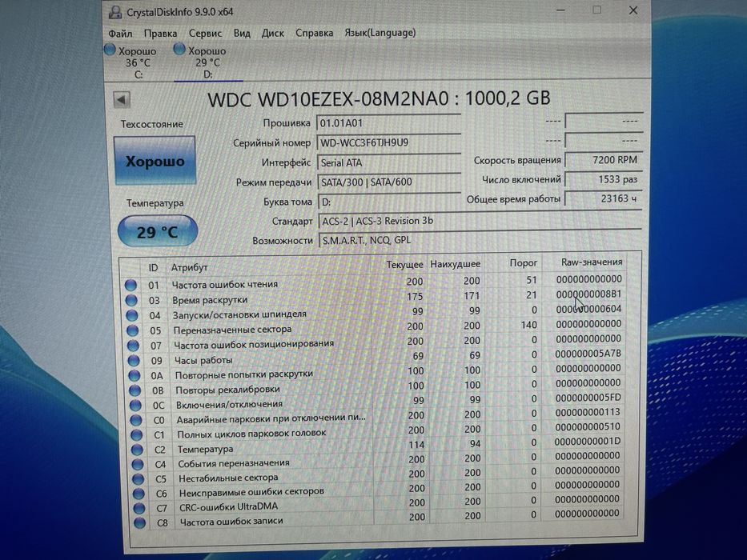The image size is (747, 560).
Task: Select the CRC-ошибки UltraDMA attribute text
Action: coord(228,507)
